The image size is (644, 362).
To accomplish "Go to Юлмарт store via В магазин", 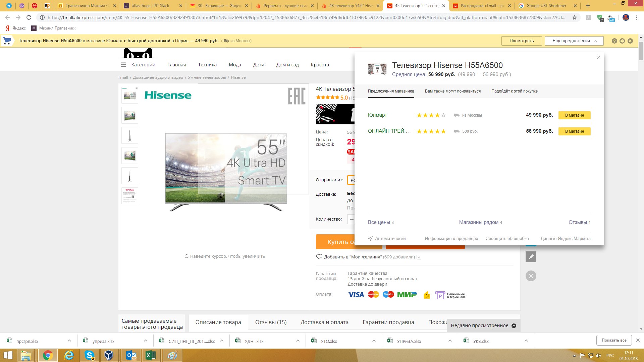I will pos(574,115).
